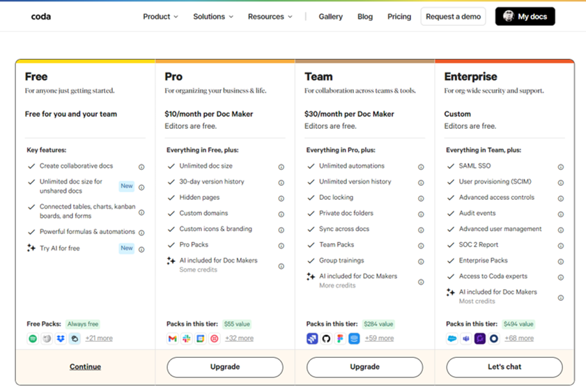
Task: Click the Always free badge
Action: (x=83, y=324)
